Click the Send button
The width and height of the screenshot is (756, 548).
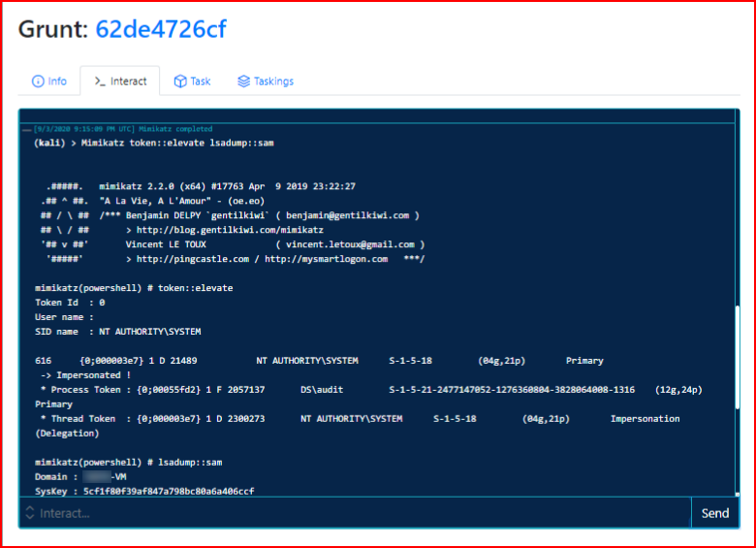pyautogui.click(x=715, y=513)
